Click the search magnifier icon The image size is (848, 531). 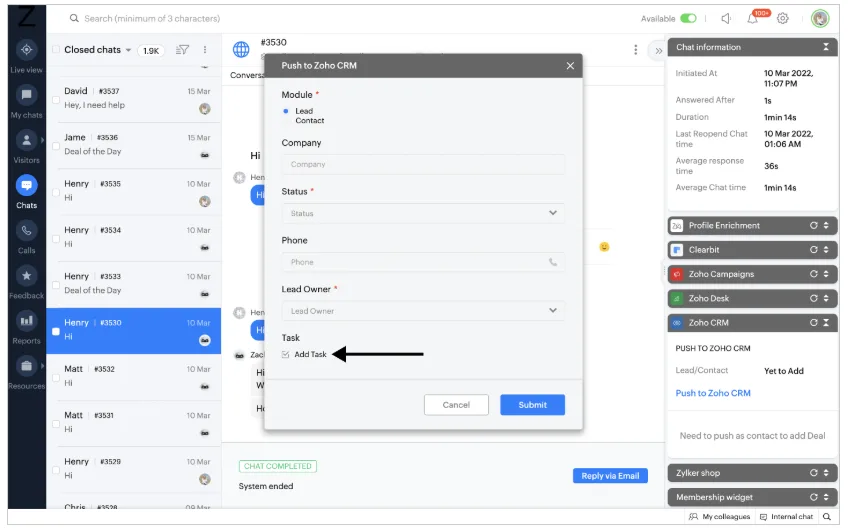[74, 18]
